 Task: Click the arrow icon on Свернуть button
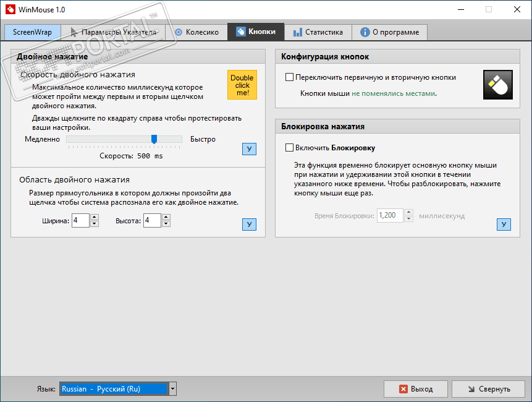[x=471, y=389]
